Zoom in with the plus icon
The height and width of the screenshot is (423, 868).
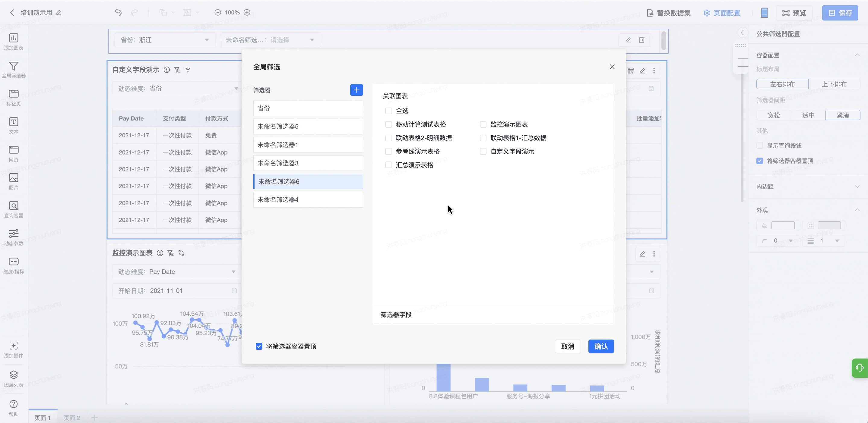point(247,12)
